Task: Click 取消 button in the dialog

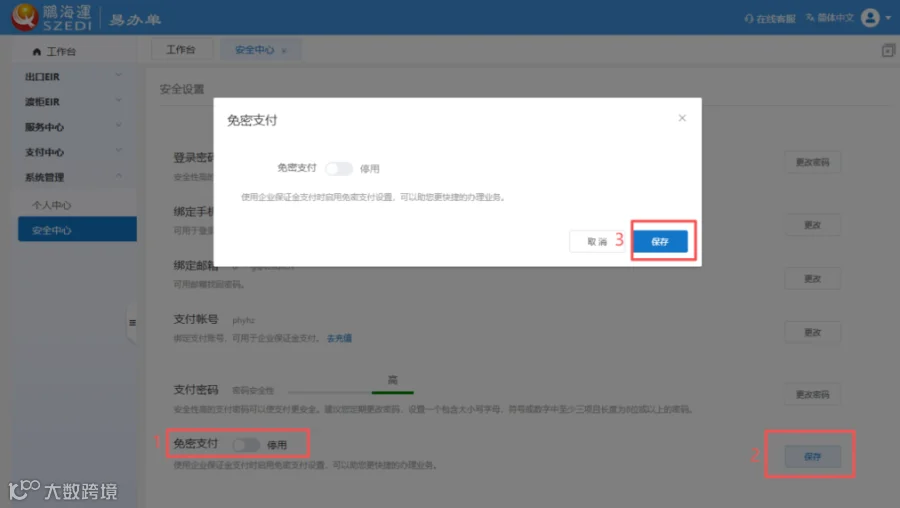Action: point(597,241)
